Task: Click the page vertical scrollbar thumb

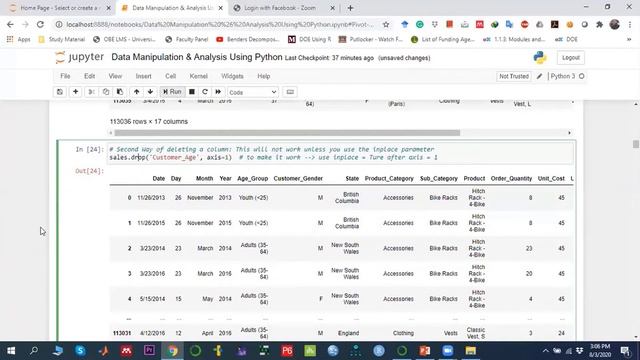Action: pos(636,144)
